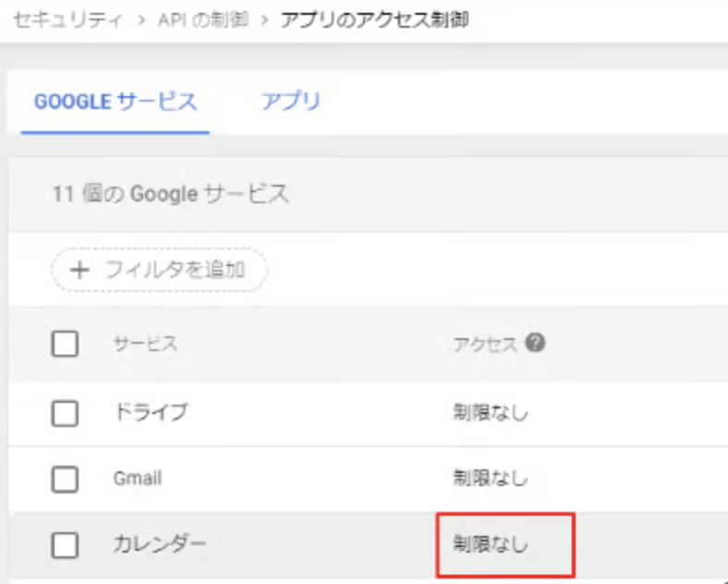Select the Gmail service name
The height and width of the screenshot is (584, 728).
[137, 479]
